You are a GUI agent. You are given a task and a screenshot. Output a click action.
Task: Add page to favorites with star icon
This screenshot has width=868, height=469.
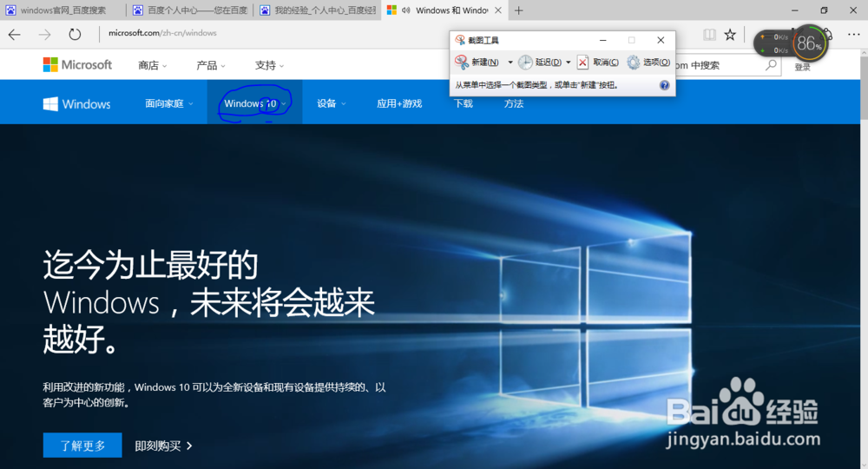point(730,35)
